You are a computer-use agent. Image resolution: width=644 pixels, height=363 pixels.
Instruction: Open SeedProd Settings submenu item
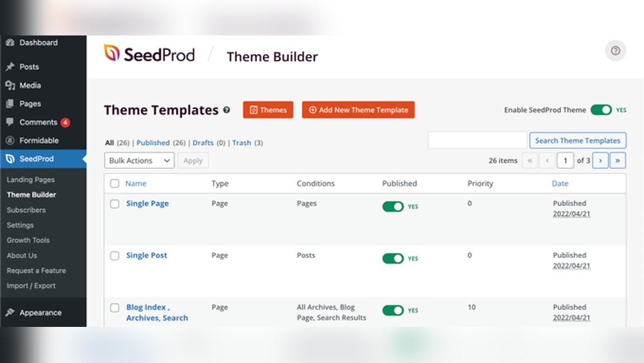click(20, 225)
